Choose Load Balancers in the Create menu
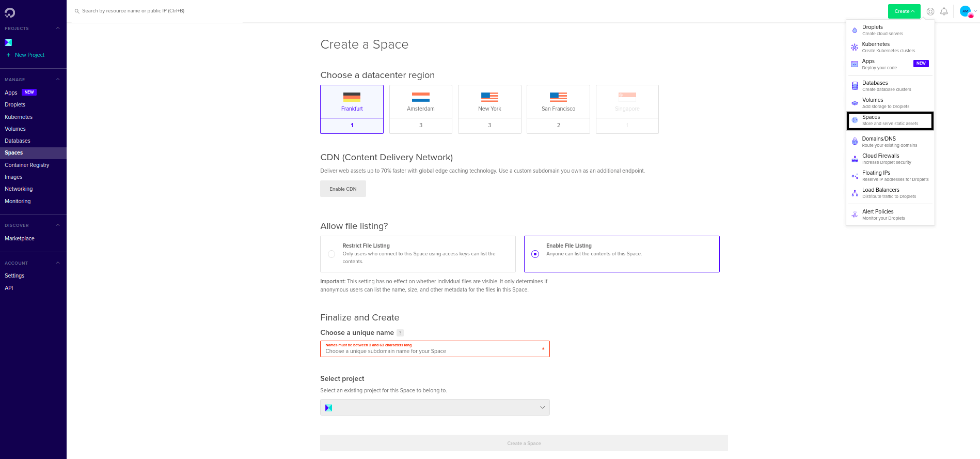The height and width of the screenshot is (459, 980). point(890,193)
